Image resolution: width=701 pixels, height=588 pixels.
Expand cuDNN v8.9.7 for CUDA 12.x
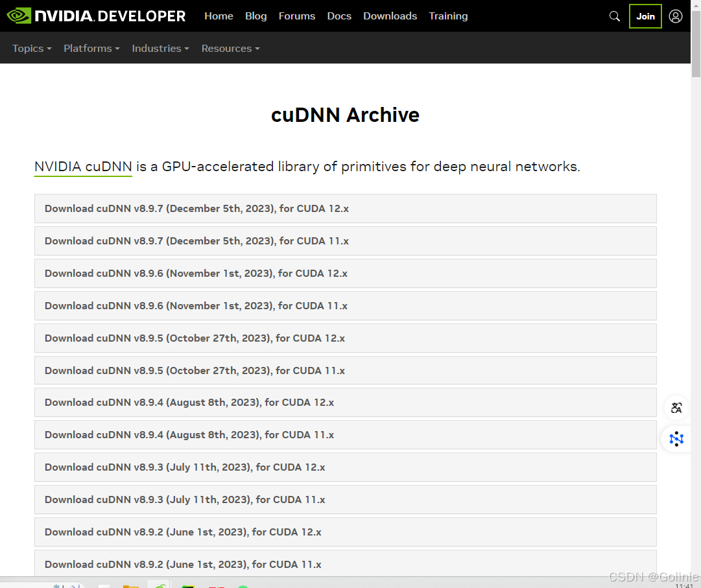pyautogui.click(x=346, y=209)
